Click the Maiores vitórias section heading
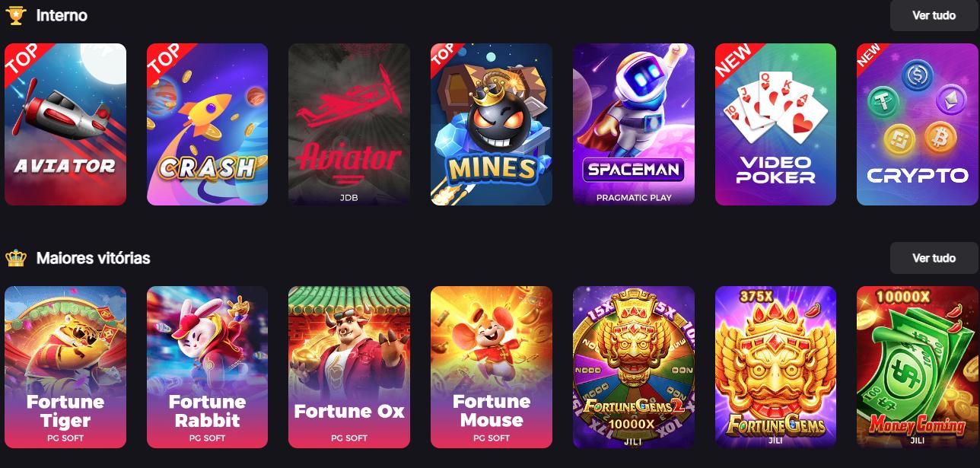This screenshot has height=468, width=980. point(93,258)
